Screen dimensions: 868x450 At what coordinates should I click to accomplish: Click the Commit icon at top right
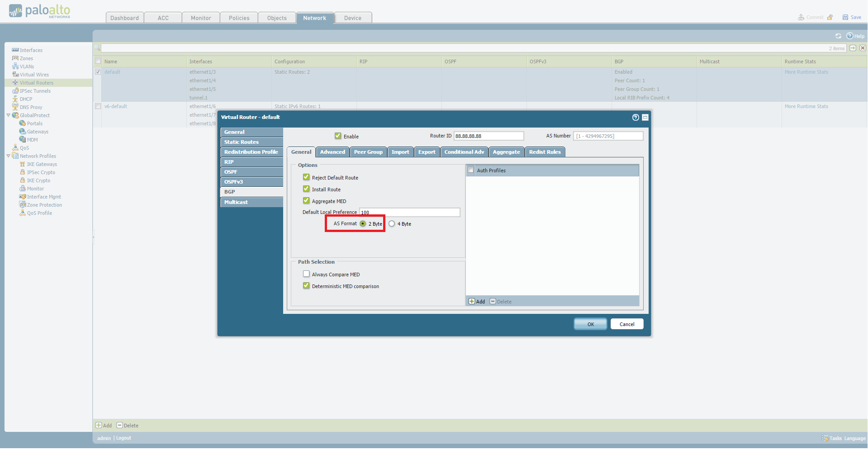click(801, 17)
